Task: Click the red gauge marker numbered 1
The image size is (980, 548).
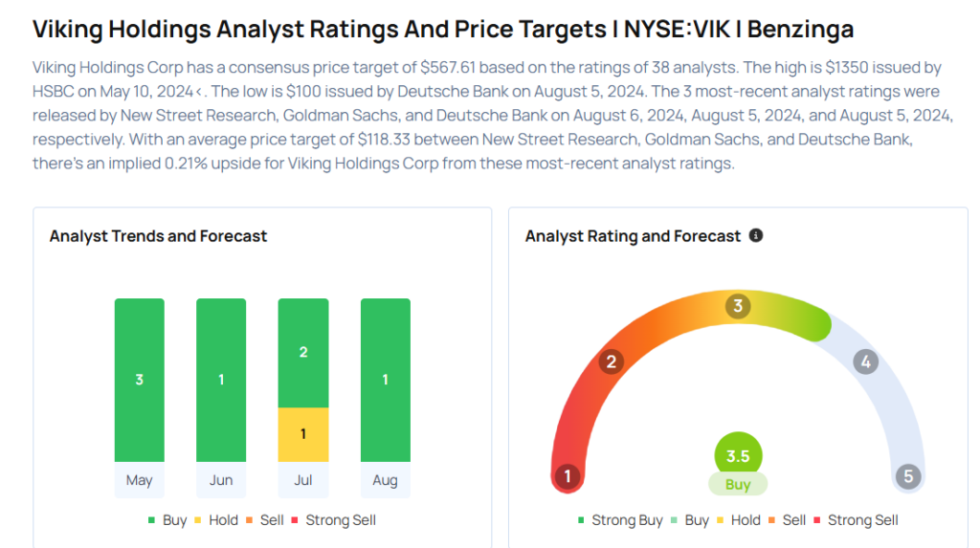Action: point(568,475)
